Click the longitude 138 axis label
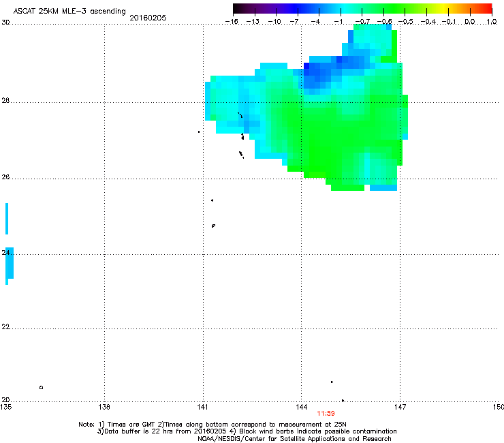504x443 pixels. click(x=104, y=407)
